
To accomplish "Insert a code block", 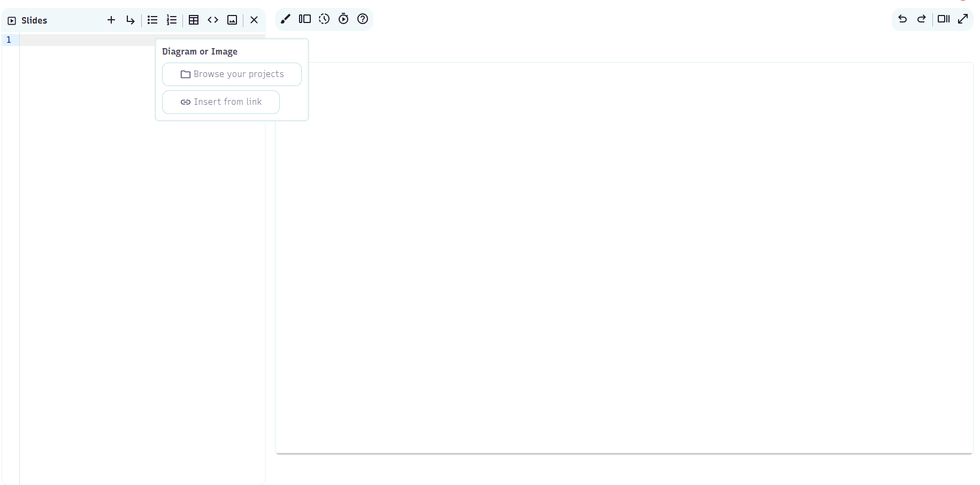I will click(213, 20).
